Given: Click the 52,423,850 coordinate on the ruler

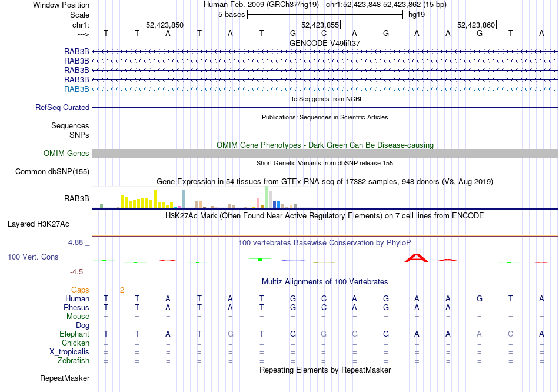Looking at the screenshot, I should click(165, 25).
